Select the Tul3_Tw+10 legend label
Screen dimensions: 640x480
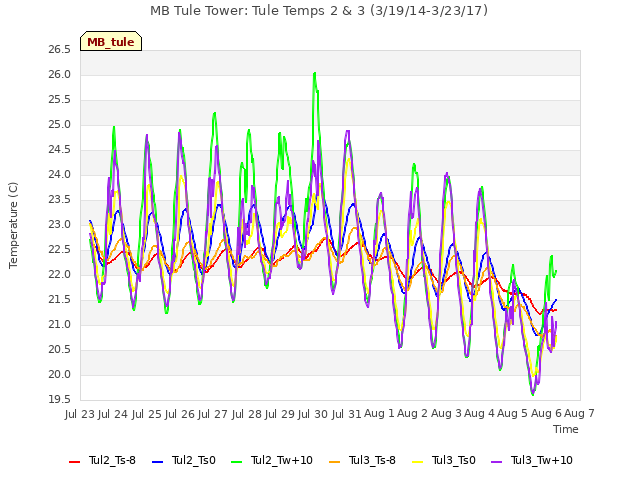[x=542, y=460]
